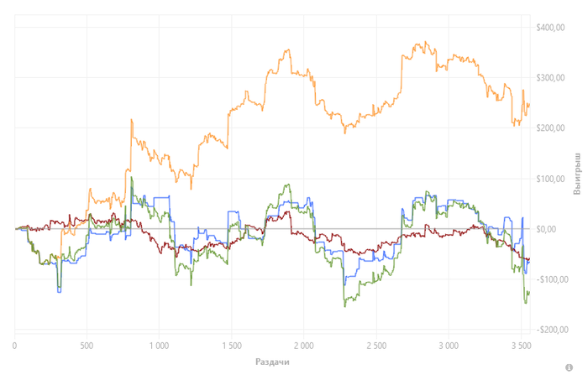Screen dimensions: 588x375
Task: Click the -$200,00 axis tick label
Action: tap(552, 330)
